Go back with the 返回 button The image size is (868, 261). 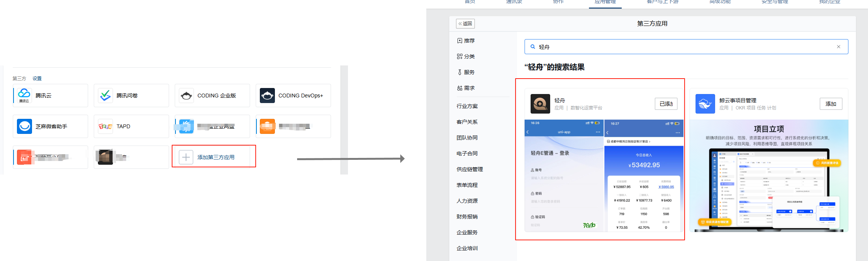465,24
